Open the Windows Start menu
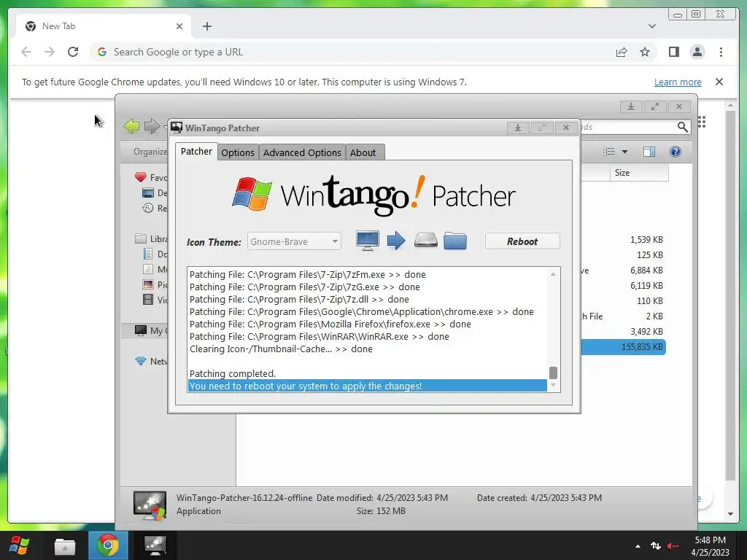This screenshot has height=560, width=747. point(19,545)
